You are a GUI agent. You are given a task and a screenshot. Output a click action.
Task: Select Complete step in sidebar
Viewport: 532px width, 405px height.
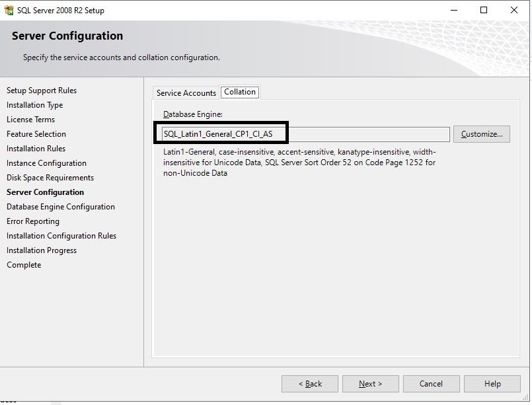pyautogui.click(x=24, y=265)
